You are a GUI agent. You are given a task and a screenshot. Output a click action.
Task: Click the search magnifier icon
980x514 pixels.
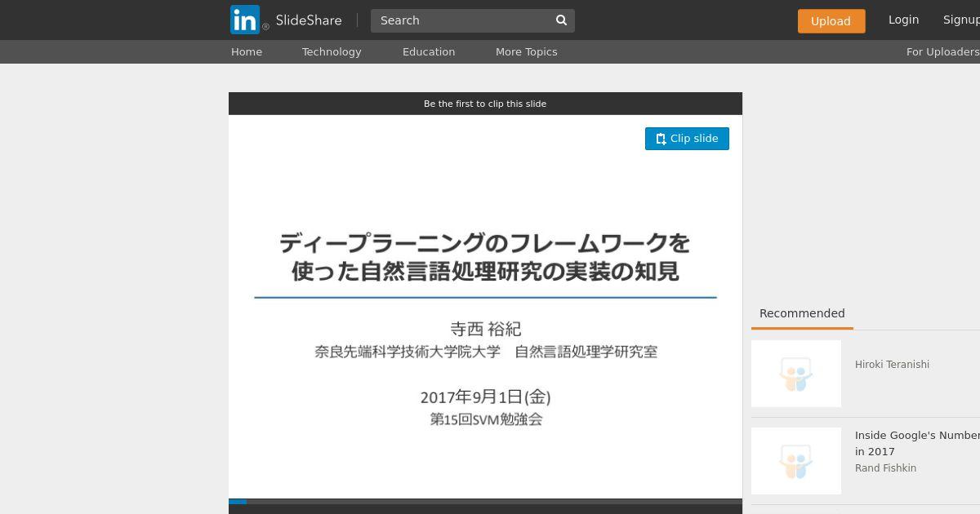pyautogui.click(x=562, y=20)
